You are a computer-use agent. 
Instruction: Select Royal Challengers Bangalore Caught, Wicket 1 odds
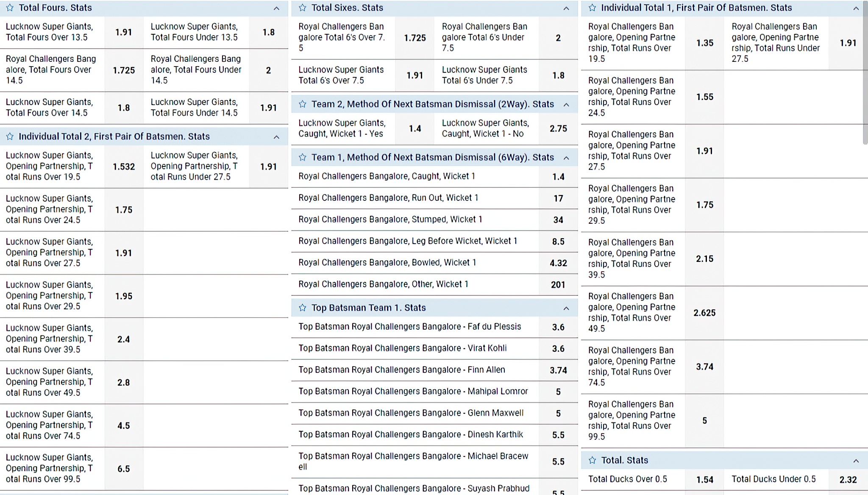(558, 177)
